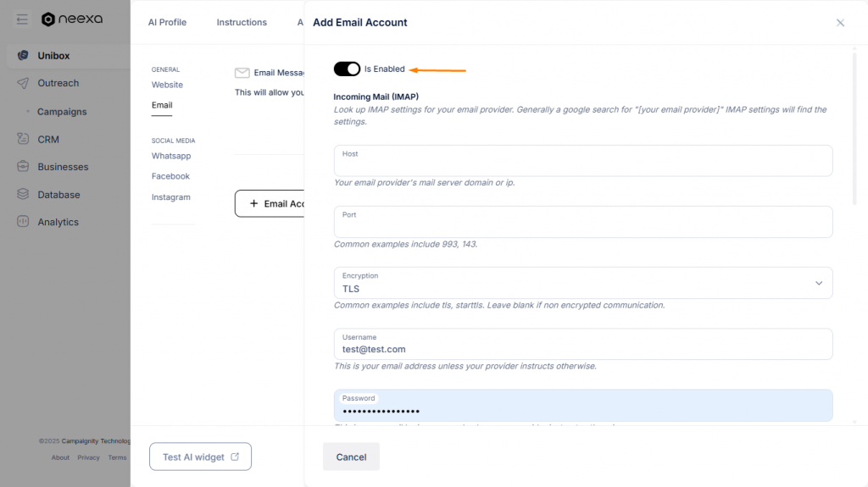This screenshot has height=487, width=868.
Task: Click the Test AI widget button
Action: [x=200, y=457]
